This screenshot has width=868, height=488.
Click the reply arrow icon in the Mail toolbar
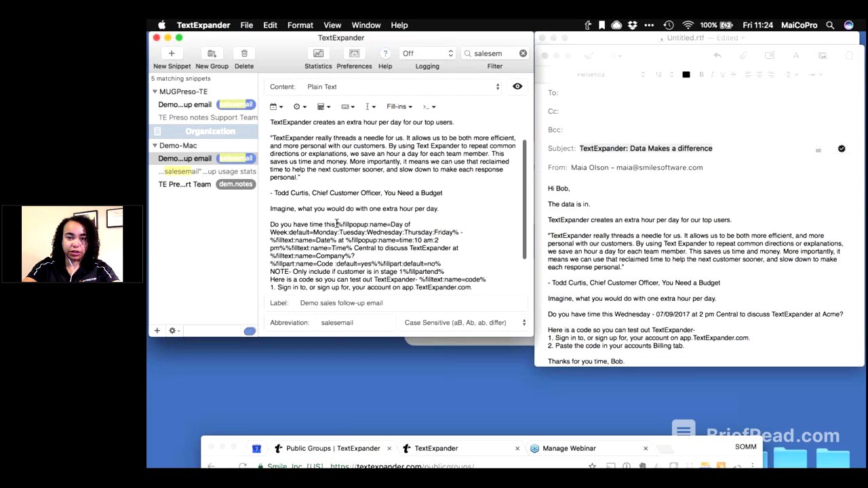[717, 56]
